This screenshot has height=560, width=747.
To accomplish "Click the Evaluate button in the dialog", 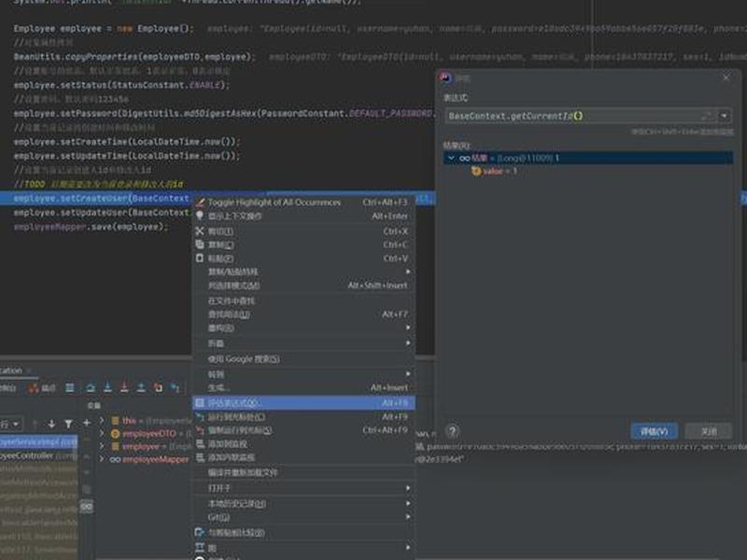I will [x=655, y=431].
